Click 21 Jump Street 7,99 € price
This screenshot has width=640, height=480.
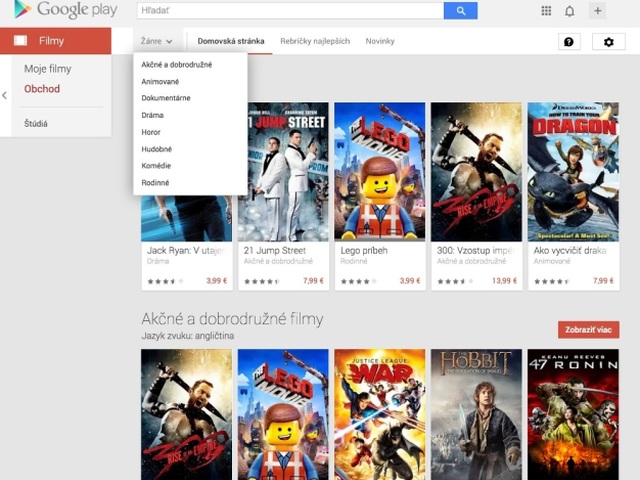[313, 281]
